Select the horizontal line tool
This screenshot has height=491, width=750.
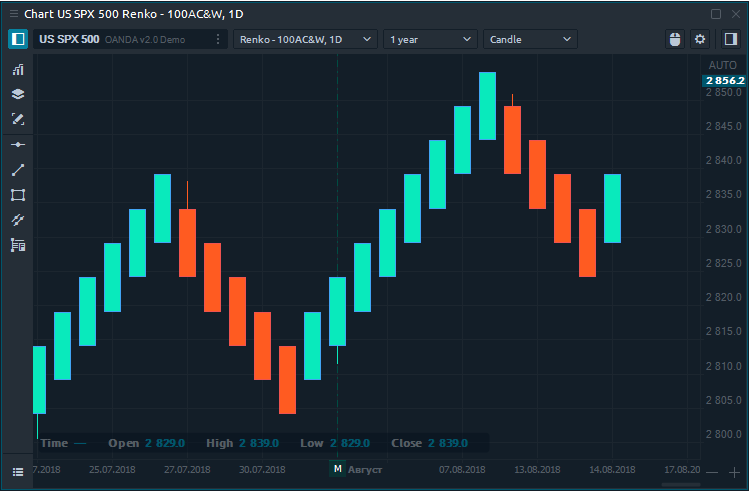(17, 145)
